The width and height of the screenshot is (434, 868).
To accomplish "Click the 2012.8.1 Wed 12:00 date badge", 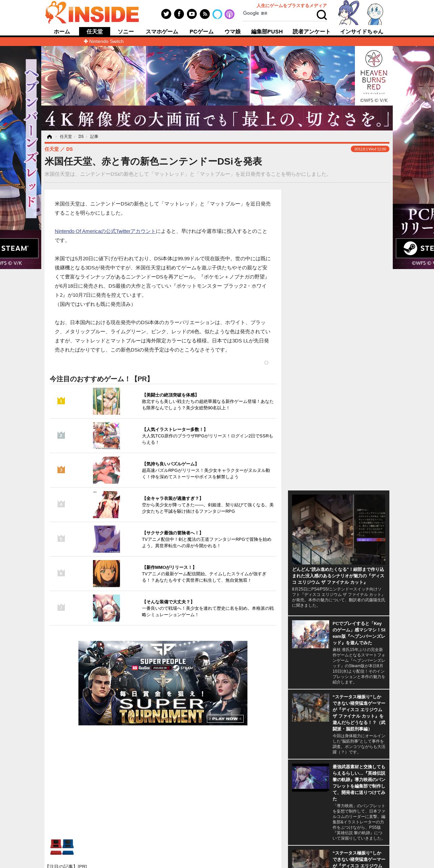I will point(370,149).
